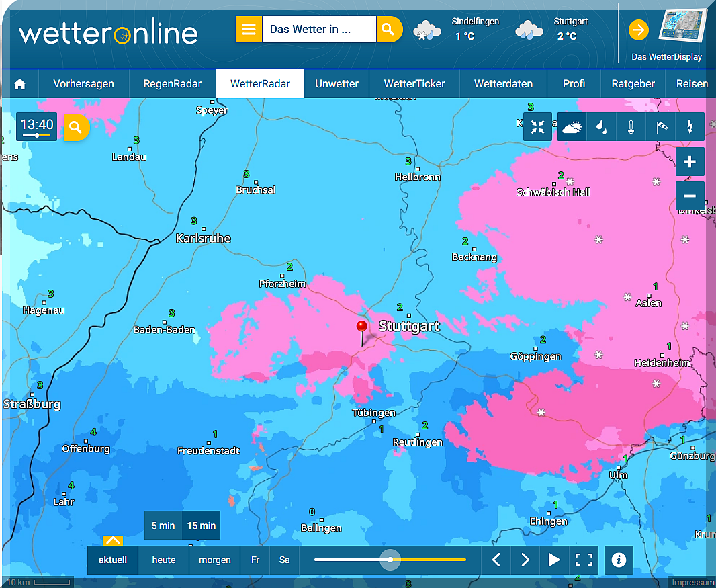Select the precipitation raindrop layer
The image size is (716, 588).
tap(602, 127)
